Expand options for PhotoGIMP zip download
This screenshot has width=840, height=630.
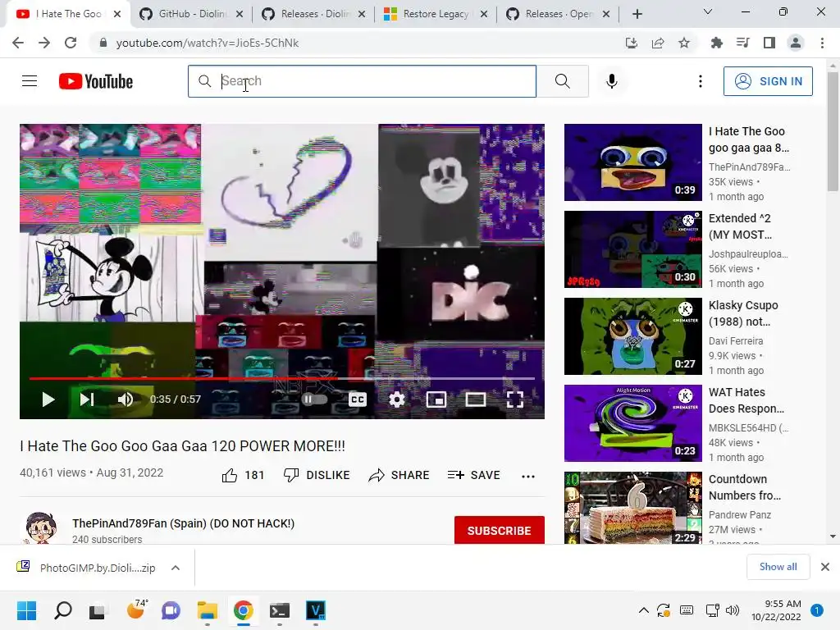(176, 568)
